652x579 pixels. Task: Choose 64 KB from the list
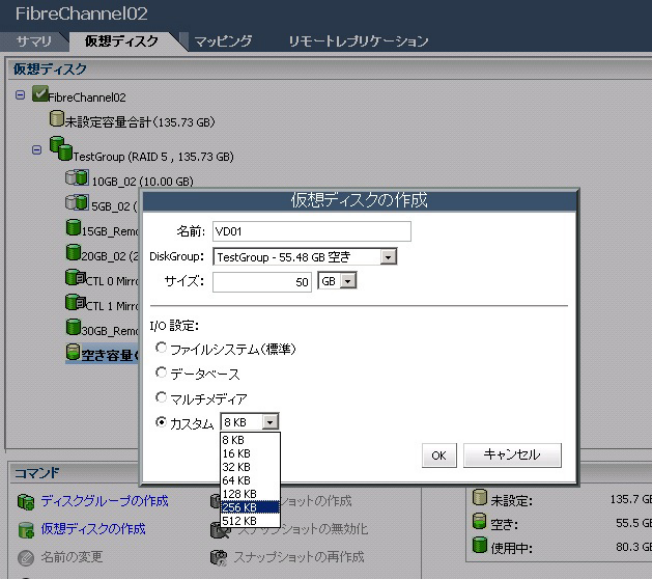point(250,480)
